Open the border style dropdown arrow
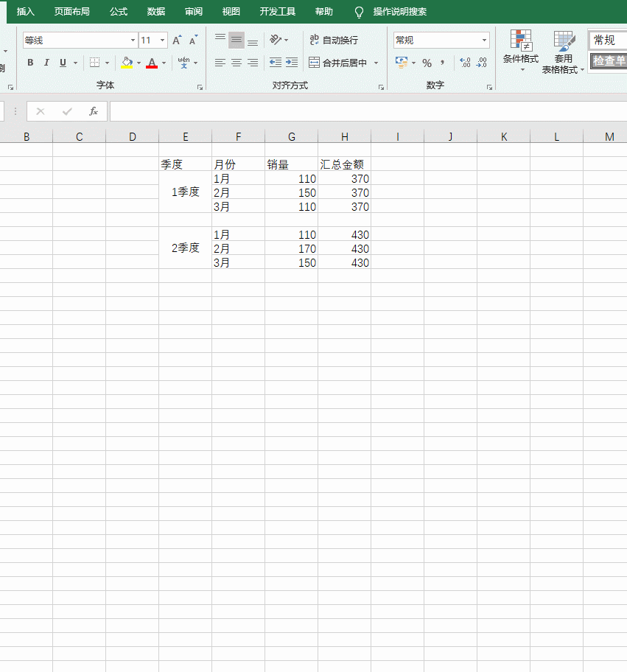Screen dimensions: 627x672 (108, 63)
